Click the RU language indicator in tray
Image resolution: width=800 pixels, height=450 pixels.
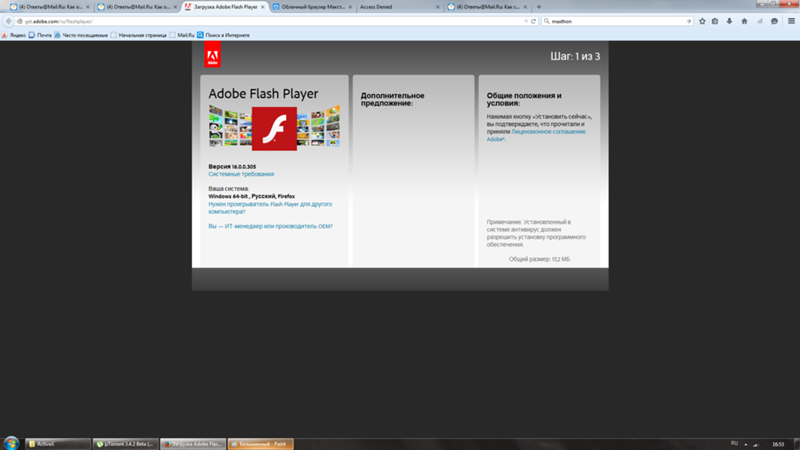(x=734, y=443)
